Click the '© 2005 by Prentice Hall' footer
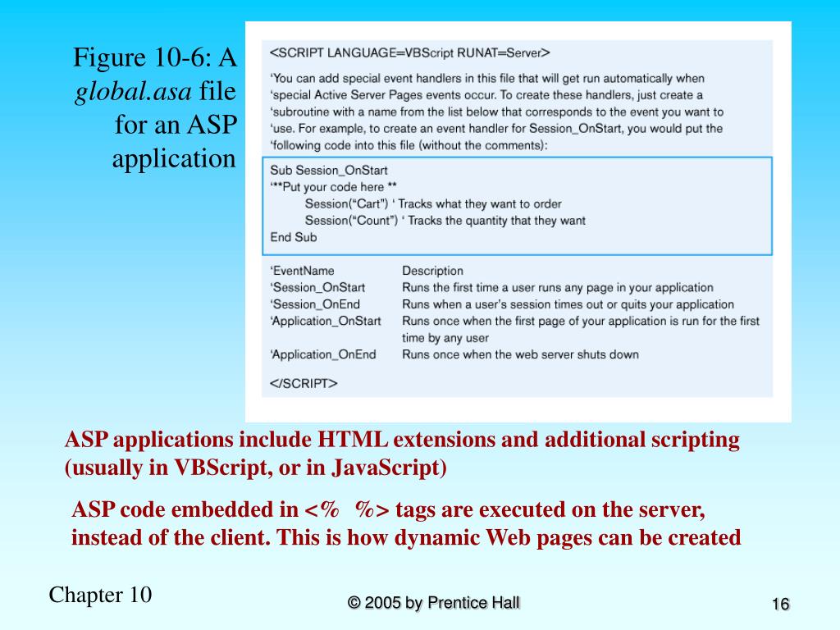Image resolution: width=840 pixels, height=630 pixels. tap(434, 603)
